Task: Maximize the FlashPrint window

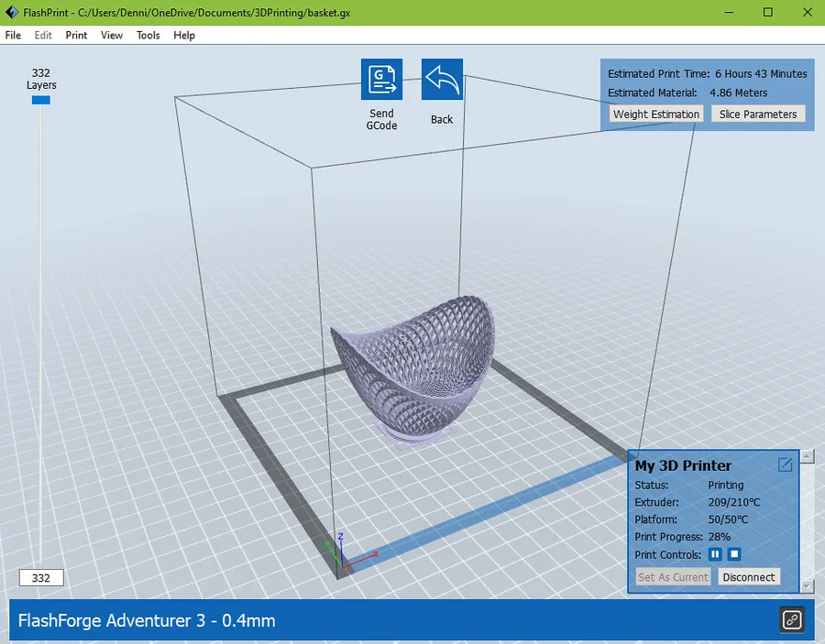Action: point(768,12)
